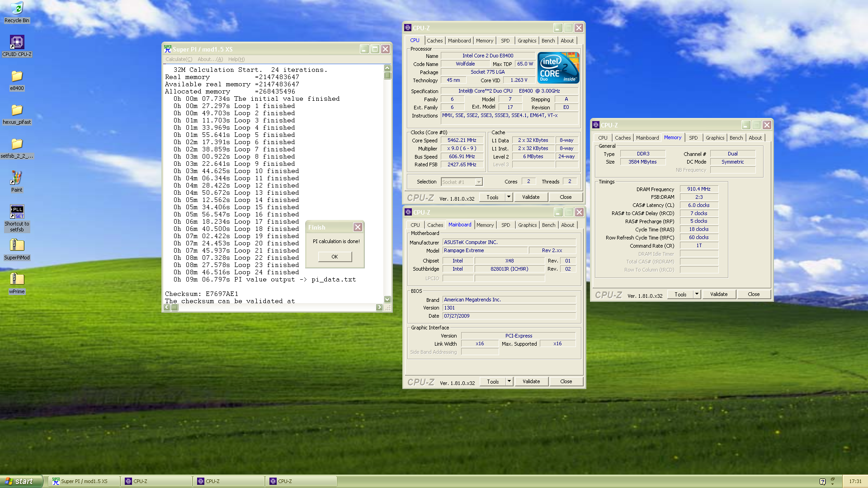Open Memory tab in CPU-Z Mainboard window
Screen dimensions: 868x488
[x=485, y=225]
